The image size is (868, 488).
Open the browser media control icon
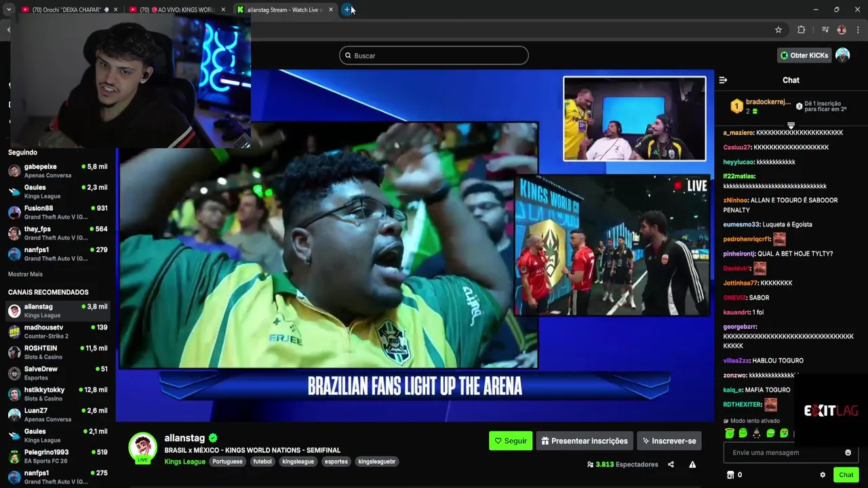coord(825,30)
